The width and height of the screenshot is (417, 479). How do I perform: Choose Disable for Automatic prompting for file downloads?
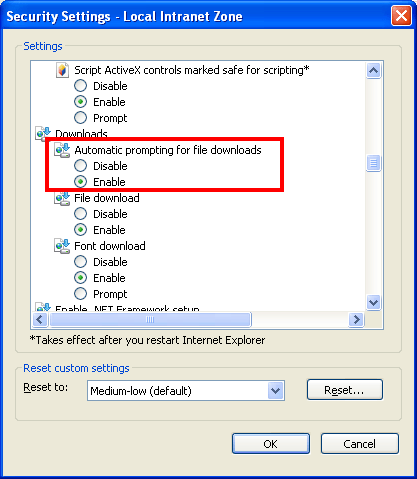[x=80, y=166]
